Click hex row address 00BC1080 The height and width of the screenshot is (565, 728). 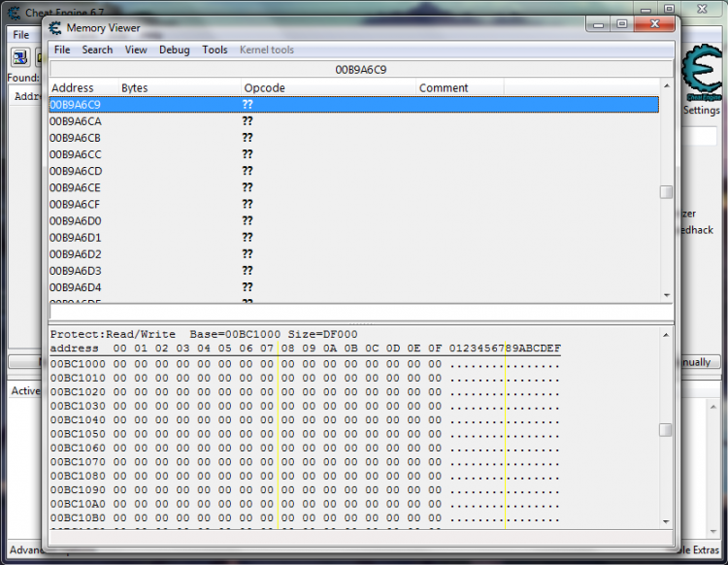78,476
